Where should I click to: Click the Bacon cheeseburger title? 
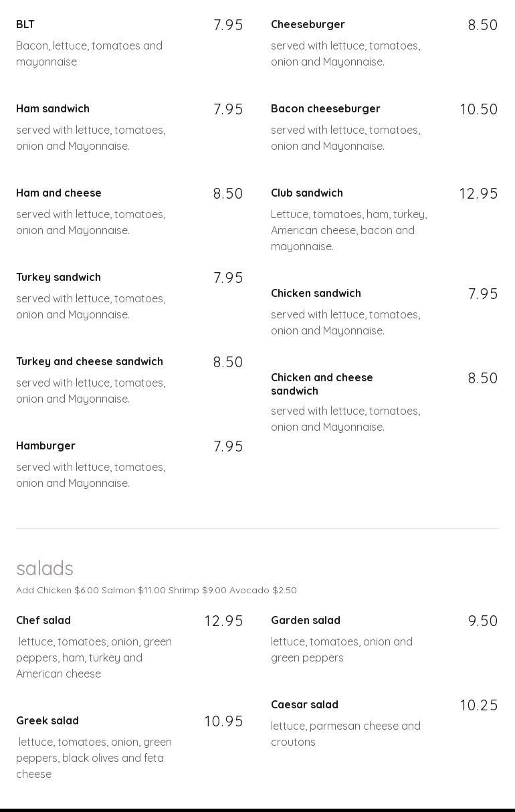click(325, 109)
